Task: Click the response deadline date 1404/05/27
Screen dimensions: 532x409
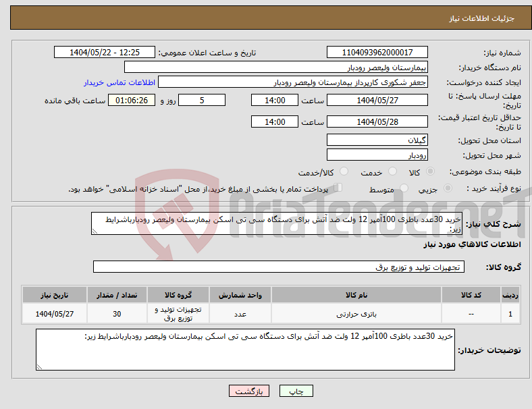Action: [x=377, y=100]
